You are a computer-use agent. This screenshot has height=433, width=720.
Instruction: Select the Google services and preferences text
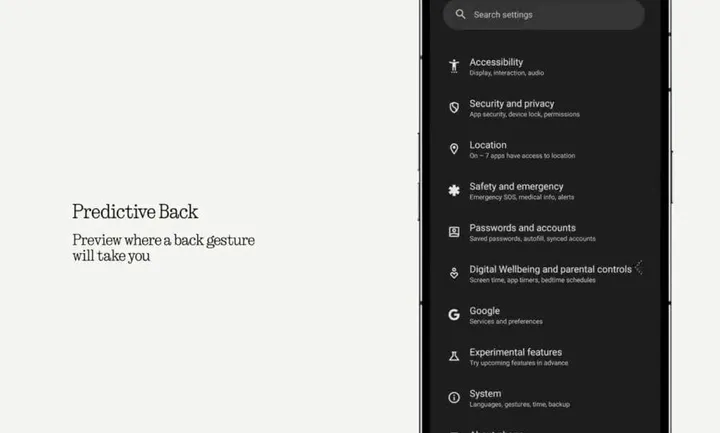506,321
